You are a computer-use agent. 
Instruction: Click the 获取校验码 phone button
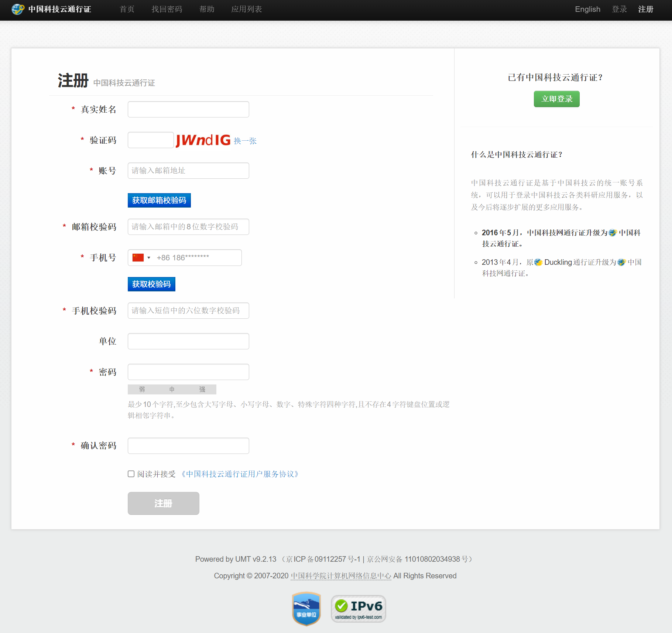pos(151,284)
